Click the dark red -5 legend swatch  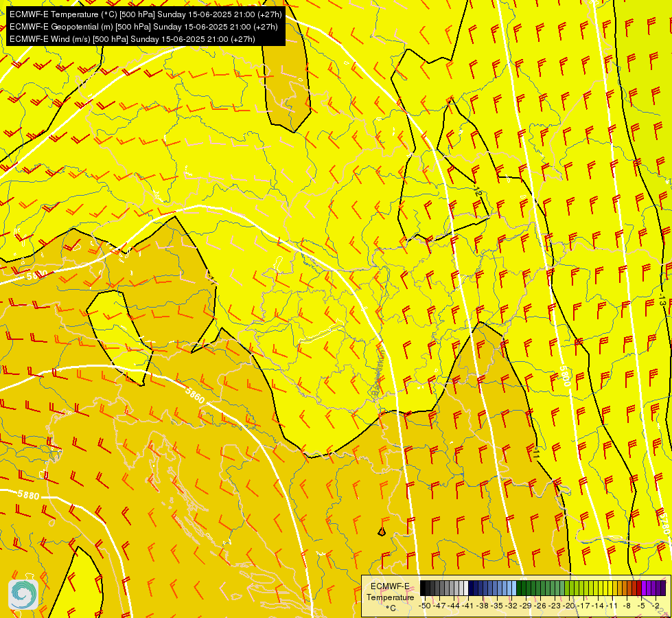(639, 588)
